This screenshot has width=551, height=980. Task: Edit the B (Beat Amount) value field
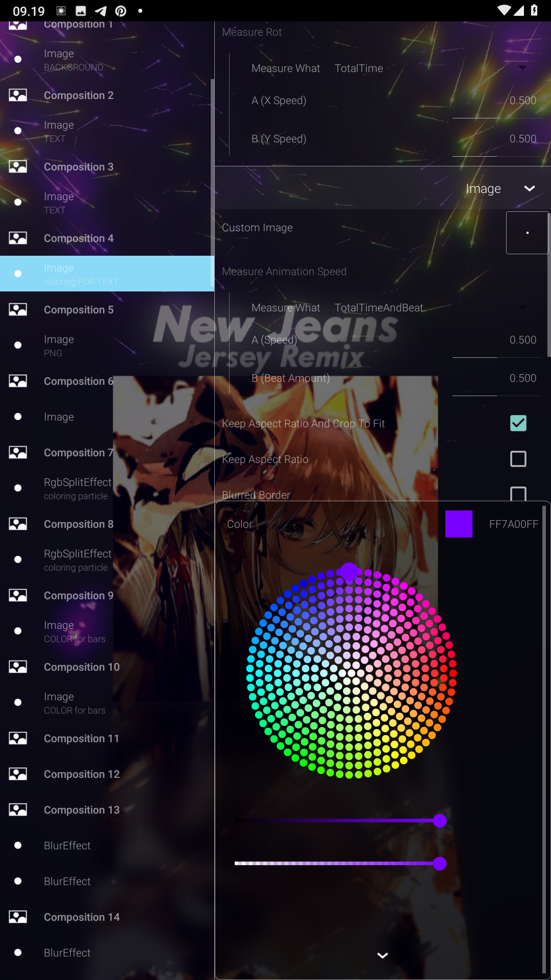point(497,378)
